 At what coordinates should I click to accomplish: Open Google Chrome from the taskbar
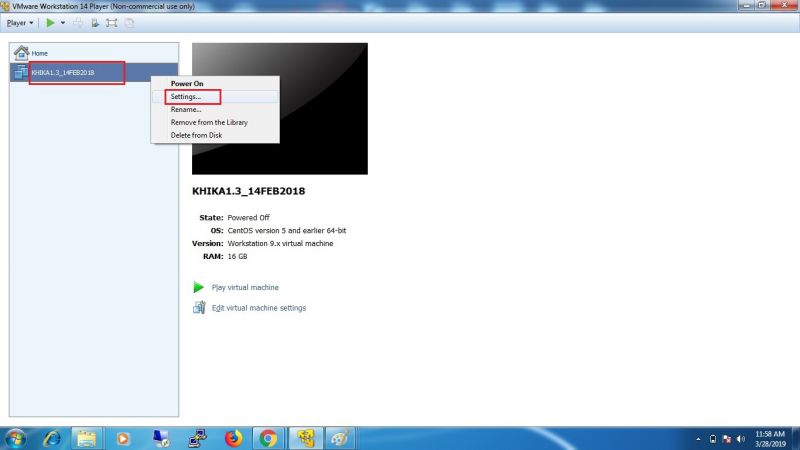coord(268,438)
